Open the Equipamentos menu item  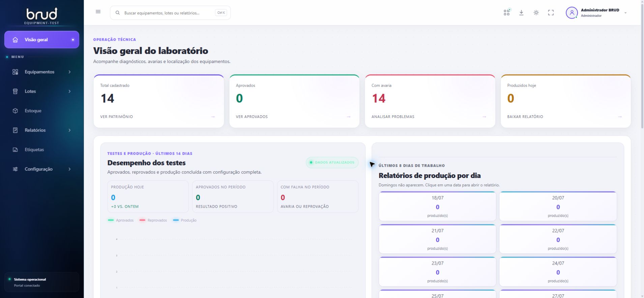click(42, 72)
